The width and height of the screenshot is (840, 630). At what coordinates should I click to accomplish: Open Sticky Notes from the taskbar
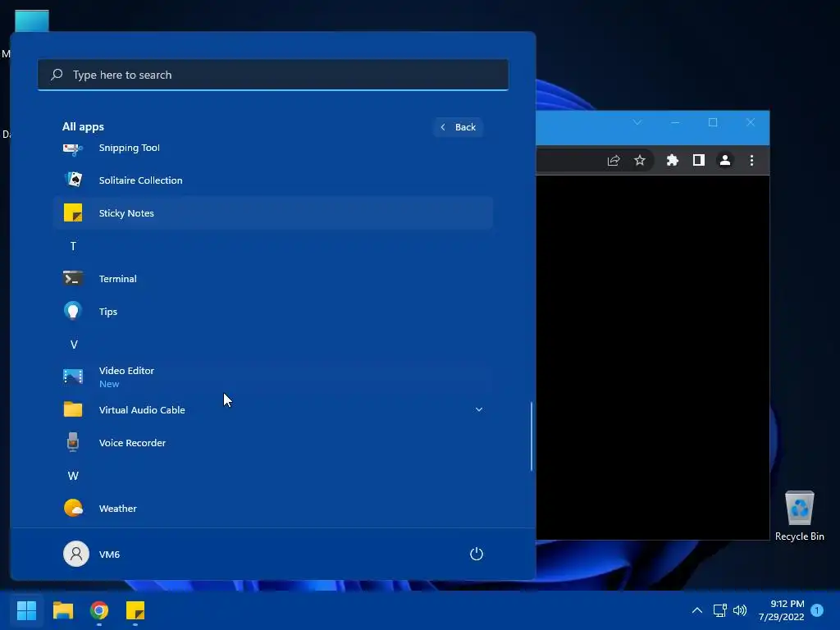pos(135,610)
